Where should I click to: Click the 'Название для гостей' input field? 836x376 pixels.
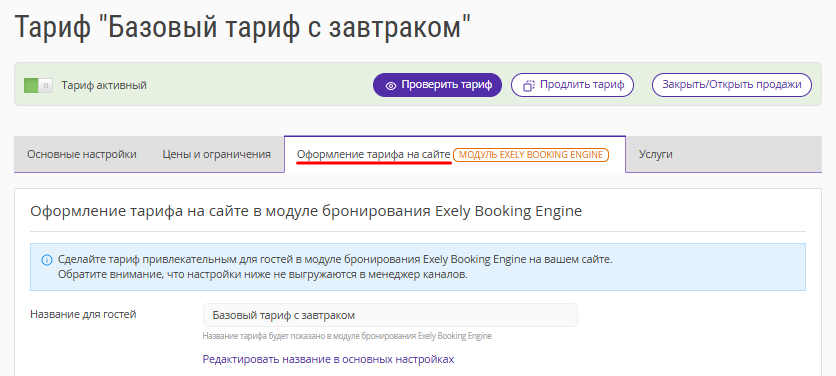click(x=390, y=315)
